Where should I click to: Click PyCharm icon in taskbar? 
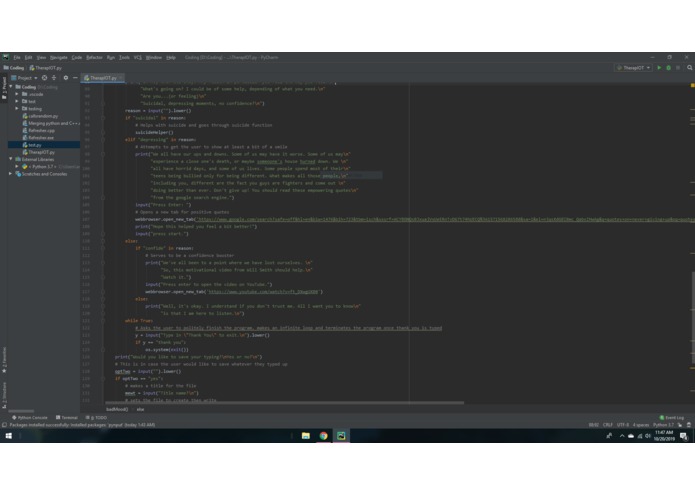point(341,436)
